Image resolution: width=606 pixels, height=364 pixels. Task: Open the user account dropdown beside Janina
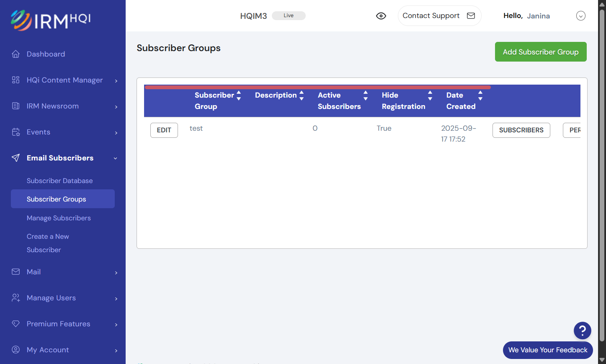click(x=581, y=16)
